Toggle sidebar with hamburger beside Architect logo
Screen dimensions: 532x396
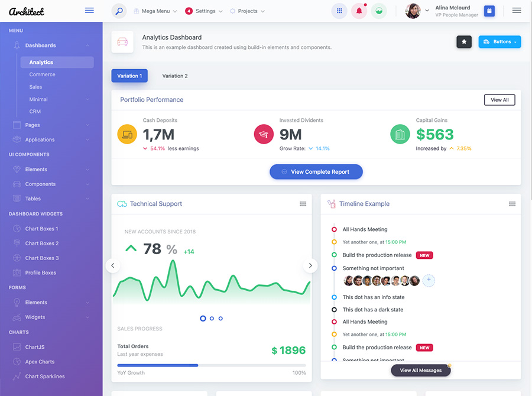pyautogui.click(x=89, y=11)
